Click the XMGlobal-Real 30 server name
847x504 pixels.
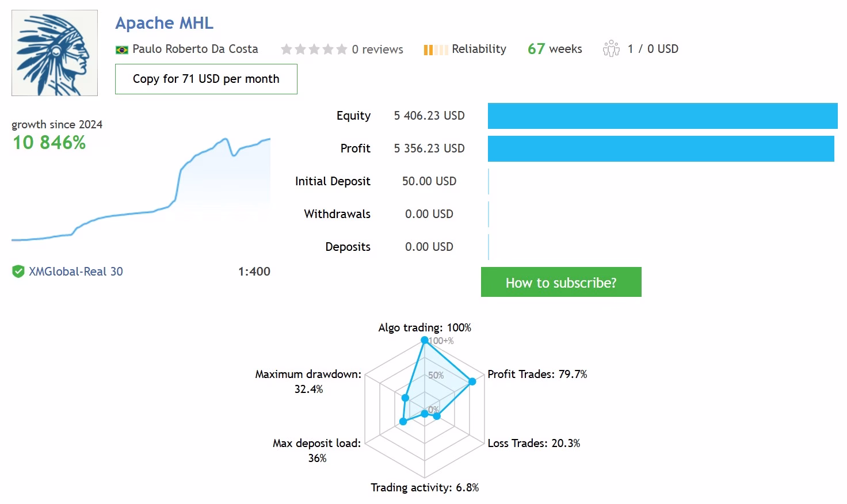pyautogui.click(x=76, y=272)
